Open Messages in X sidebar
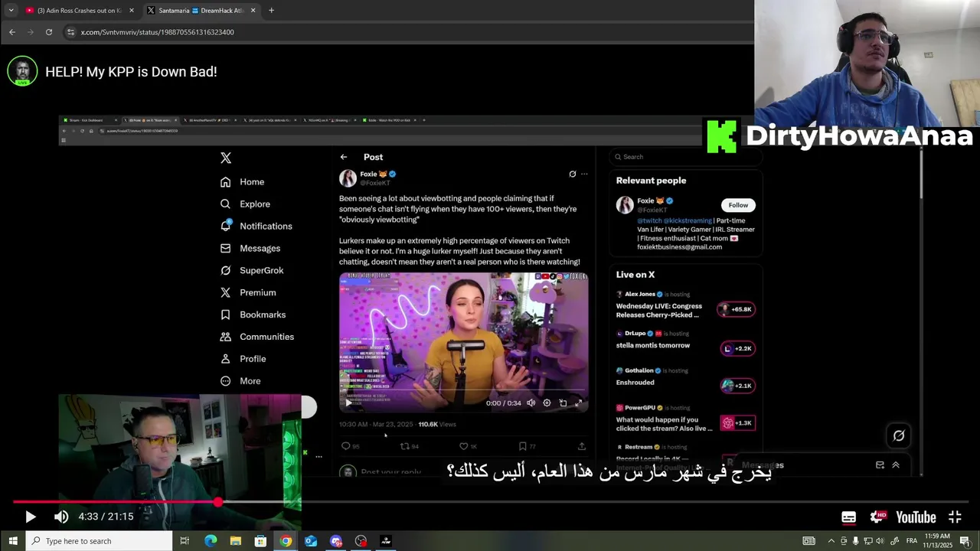The image size is (980, 551). point(250,249)
